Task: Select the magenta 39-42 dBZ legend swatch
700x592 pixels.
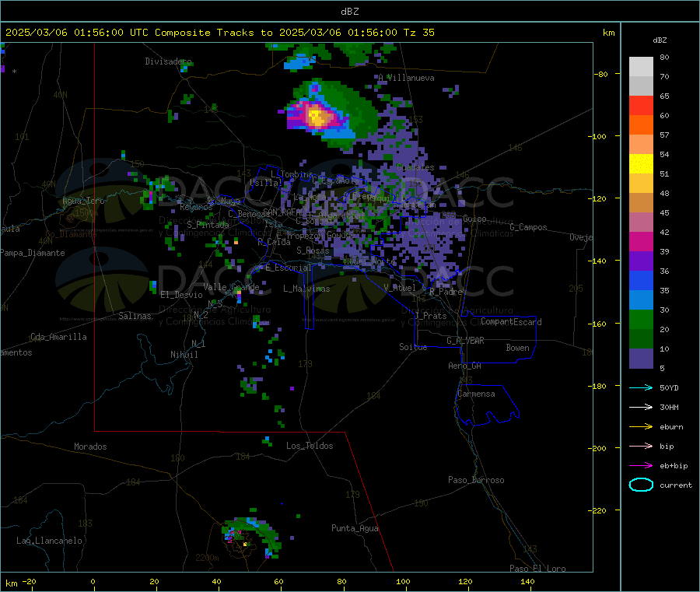Action: click(x=641, y=241)
